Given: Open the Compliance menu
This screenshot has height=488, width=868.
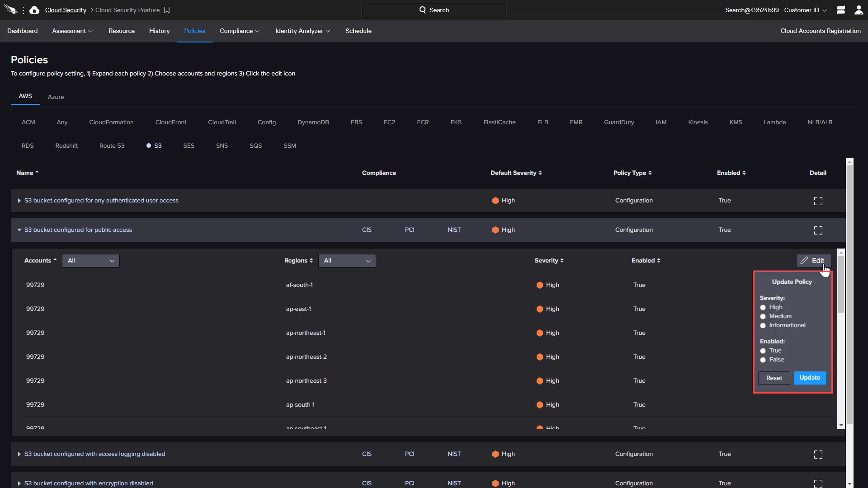Looking at the screenshot, I should (239, 31).
